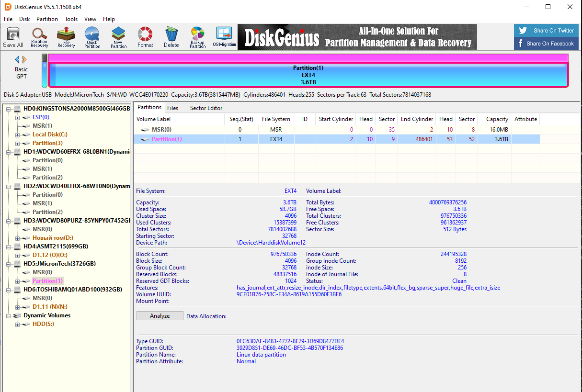Go to previous disk with left arrow
Image resolution: width=582 pixels, height=392 pixels.
tap(17, 59)
